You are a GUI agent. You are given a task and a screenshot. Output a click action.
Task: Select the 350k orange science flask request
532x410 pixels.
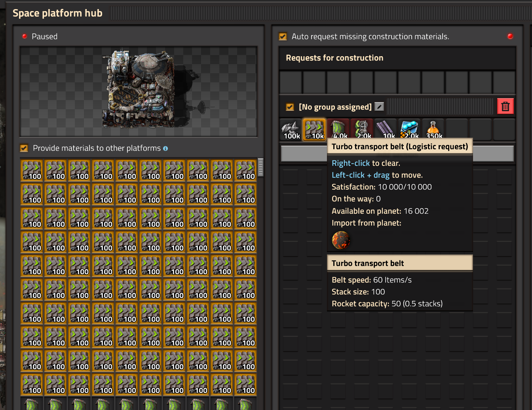click(433, 128)
